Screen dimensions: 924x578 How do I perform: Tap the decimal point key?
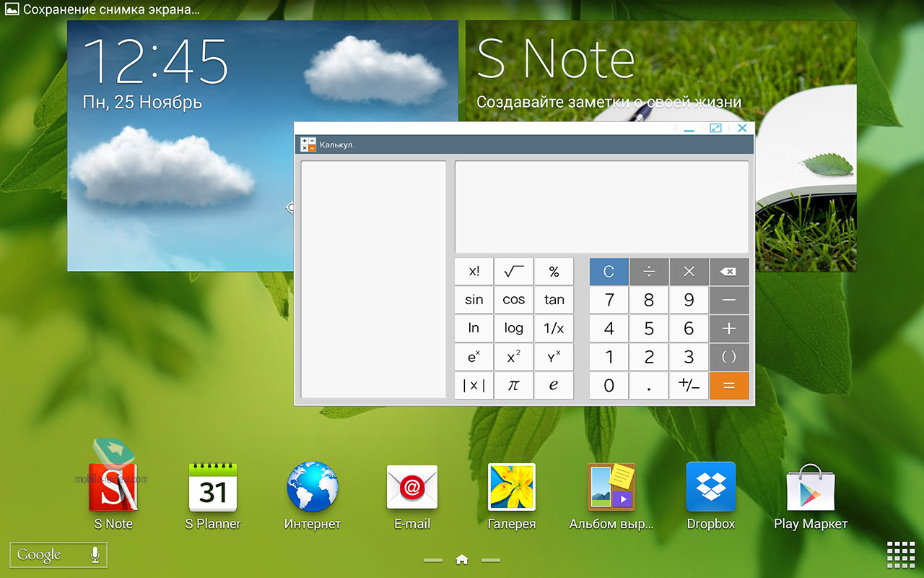pos(649,386)
